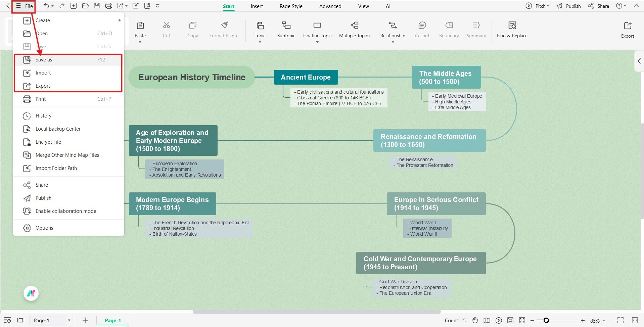Collapse the ribbon with the up chevron
Viewport: 644px width, 327px height.
636,6
